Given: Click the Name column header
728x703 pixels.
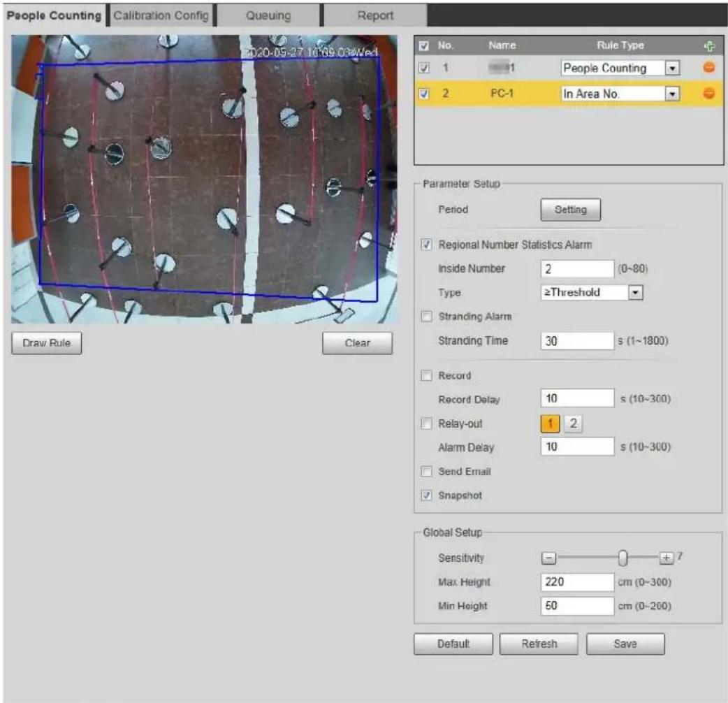Looking at the screenshot, I should point(502,45).
